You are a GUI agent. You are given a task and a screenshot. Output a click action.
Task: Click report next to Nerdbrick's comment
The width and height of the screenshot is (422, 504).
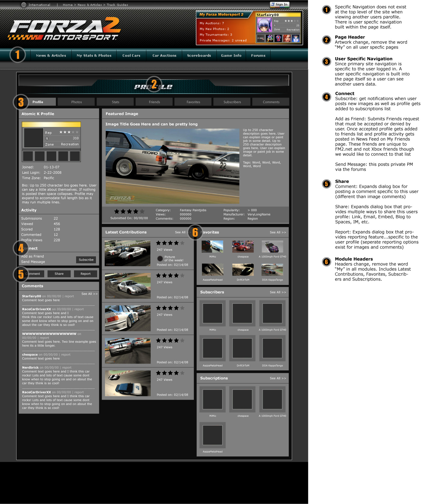(67, 367)
